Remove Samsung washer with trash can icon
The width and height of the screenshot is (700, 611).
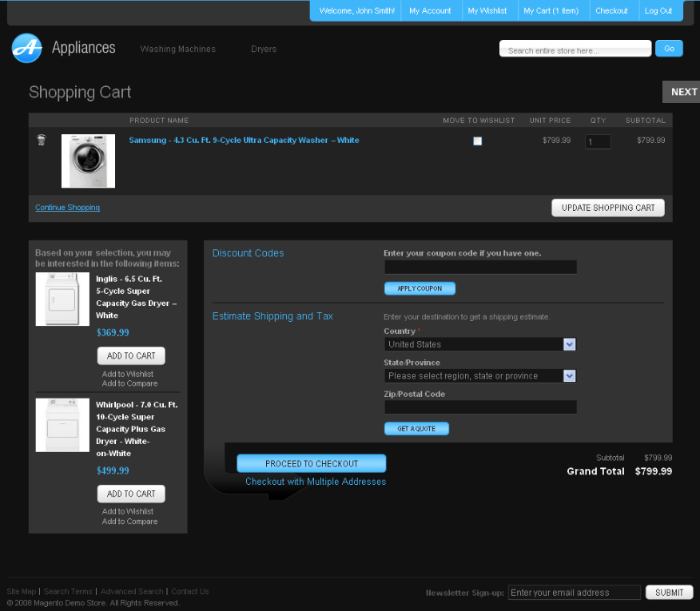41,140
